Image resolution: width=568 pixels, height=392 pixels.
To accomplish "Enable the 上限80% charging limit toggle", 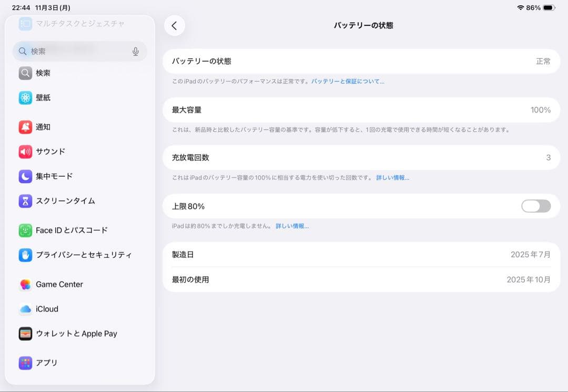I will coord(535,206).
